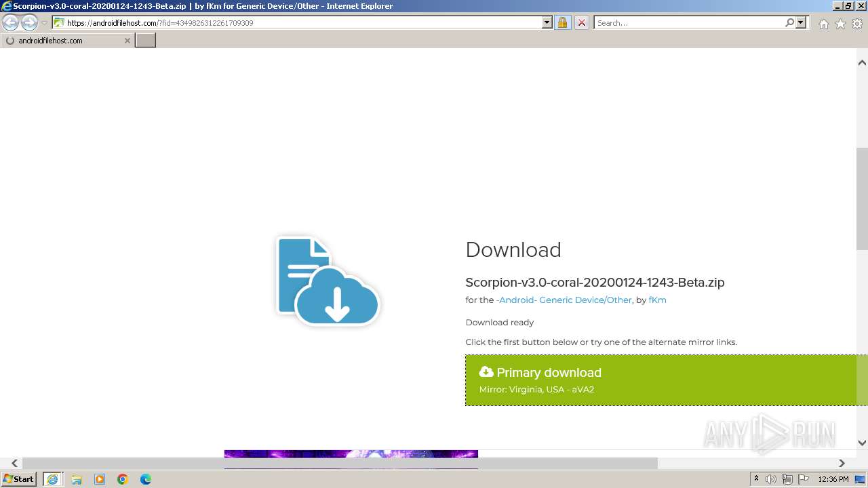Launch Google Chrome from the taskbar

(123, 479)
